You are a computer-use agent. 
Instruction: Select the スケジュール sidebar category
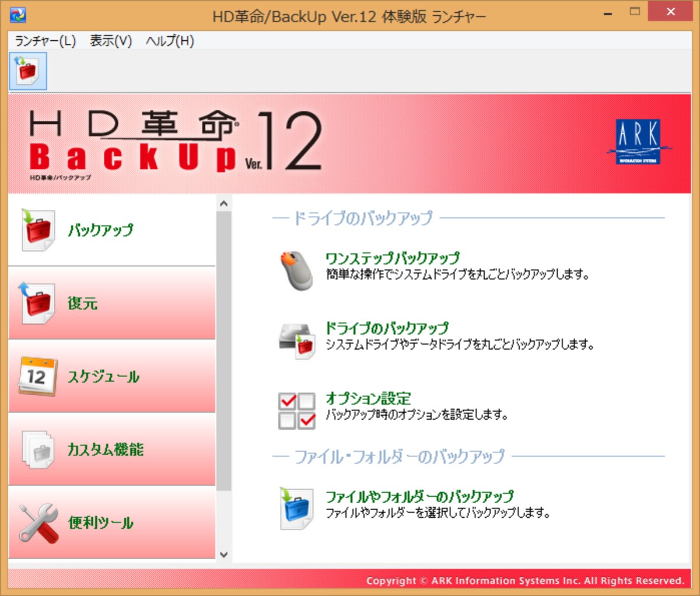click(x=112, y=377)
